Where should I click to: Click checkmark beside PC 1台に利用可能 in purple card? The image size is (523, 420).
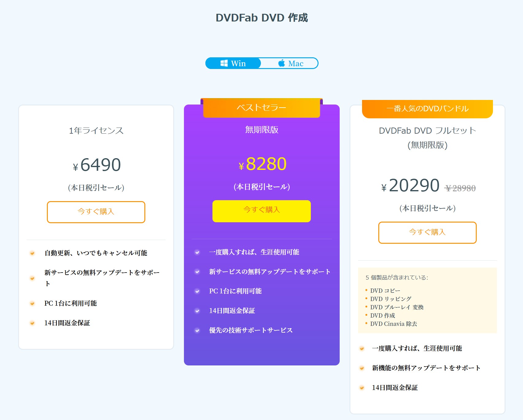click(x=197, y=291)
